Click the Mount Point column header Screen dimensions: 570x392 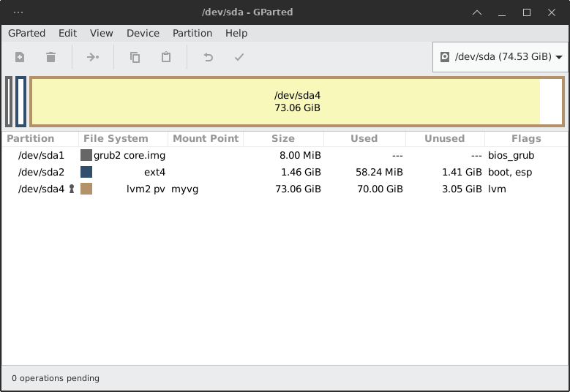pyautogui.click(x=206, y=139)
